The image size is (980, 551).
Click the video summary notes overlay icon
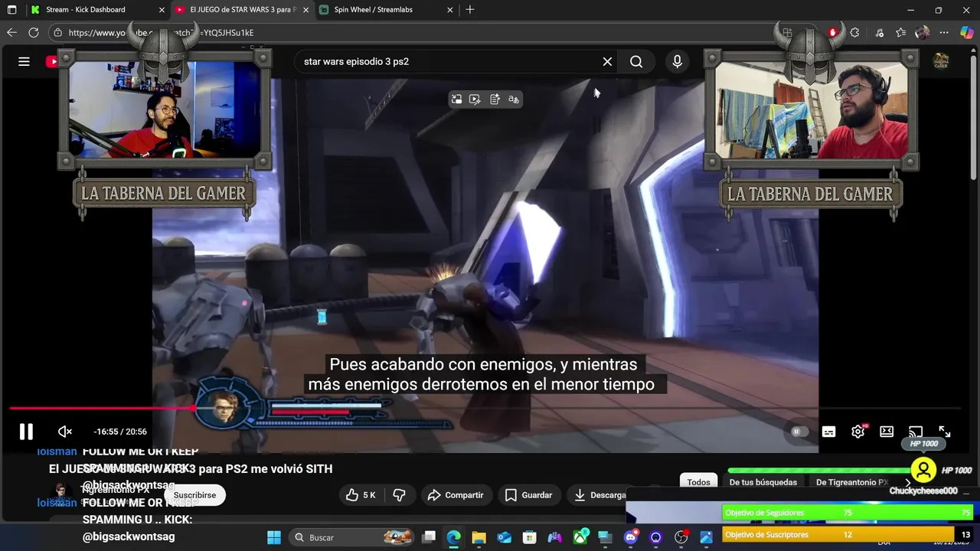point(495,99)
